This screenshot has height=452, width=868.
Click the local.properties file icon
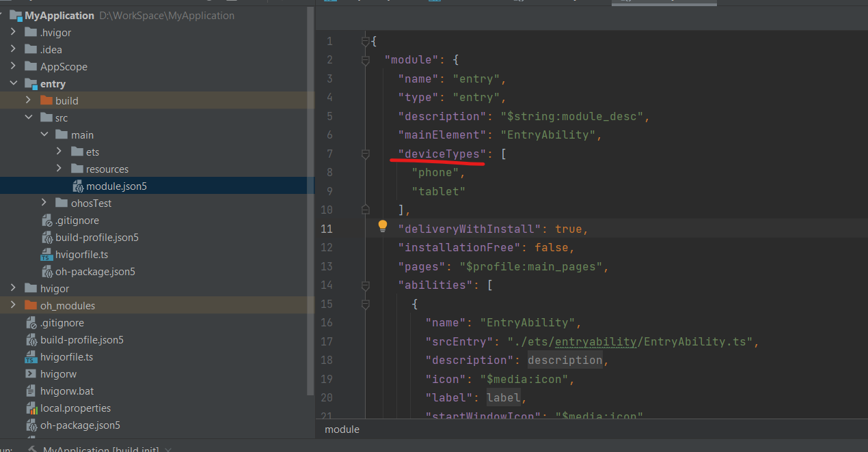31,408
